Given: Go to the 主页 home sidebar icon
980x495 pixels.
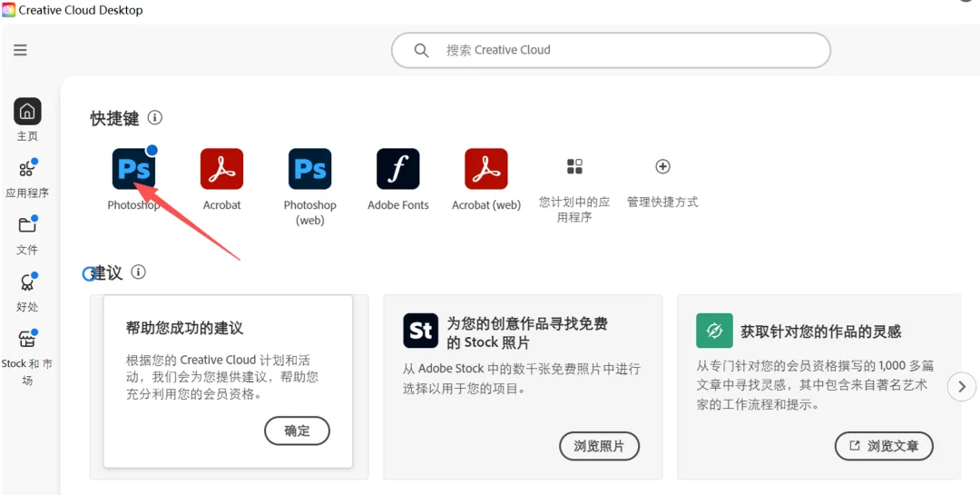Looking at the screenshot, I should point(27,112).
